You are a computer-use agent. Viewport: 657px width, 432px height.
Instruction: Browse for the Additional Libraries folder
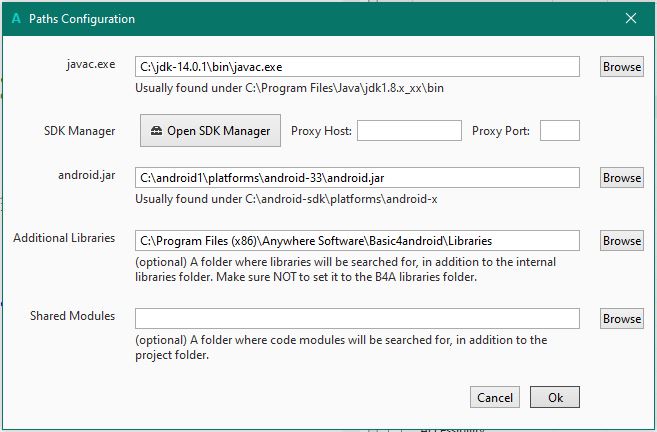(x=621, y=241)
